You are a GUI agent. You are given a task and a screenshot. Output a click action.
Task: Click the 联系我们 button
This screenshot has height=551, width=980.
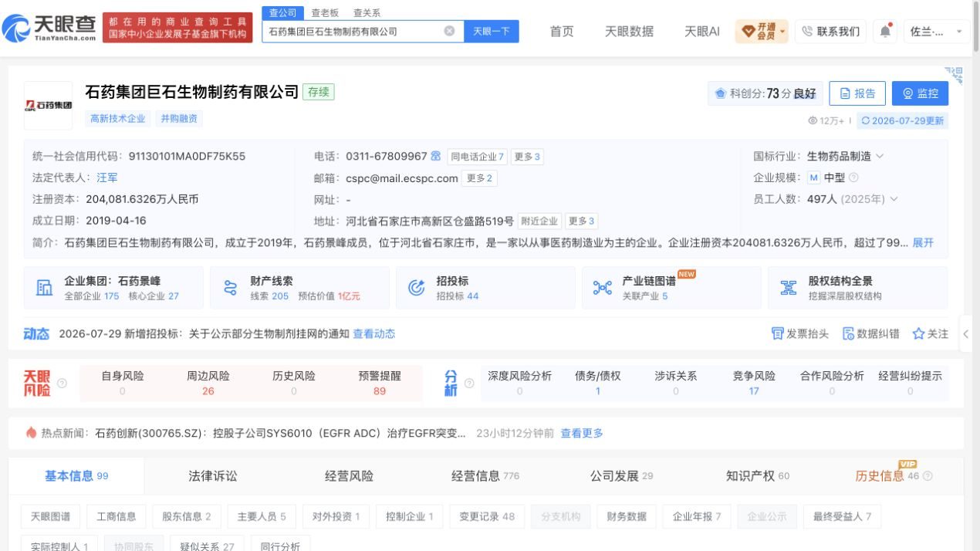pos(830,31)
